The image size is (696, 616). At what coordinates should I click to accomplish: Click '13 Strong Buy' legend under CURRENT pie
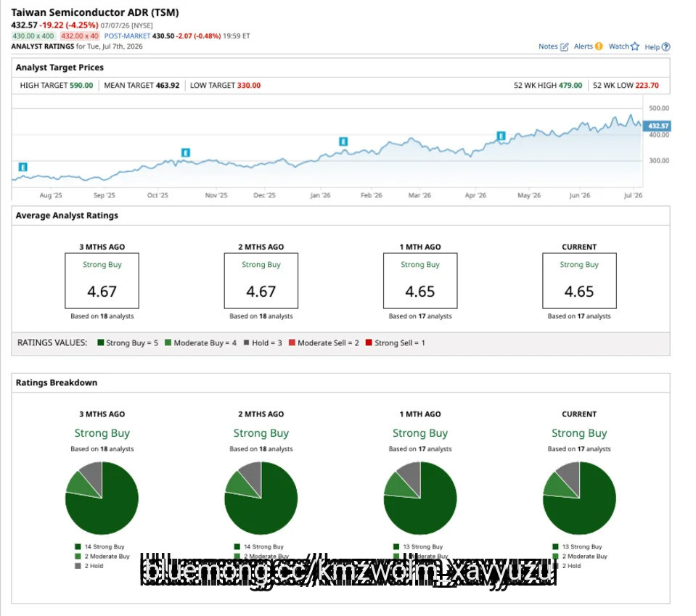[577, 547]
